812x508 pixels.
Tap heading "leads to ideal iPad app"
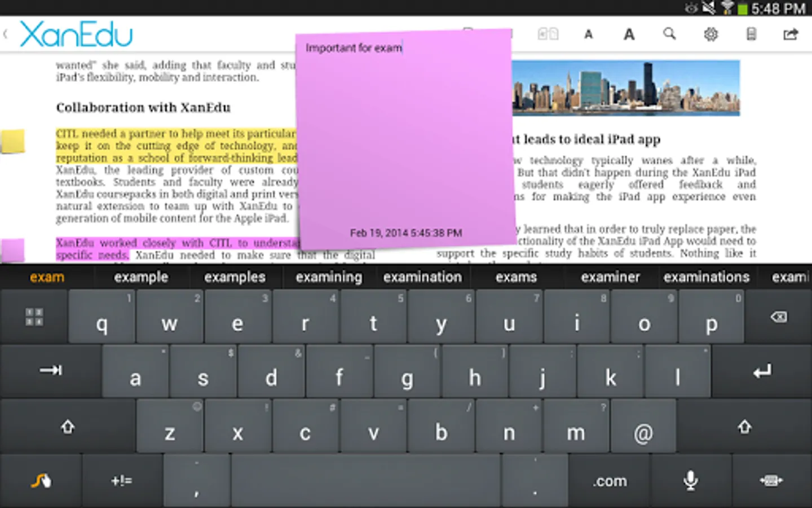point(592,139)
